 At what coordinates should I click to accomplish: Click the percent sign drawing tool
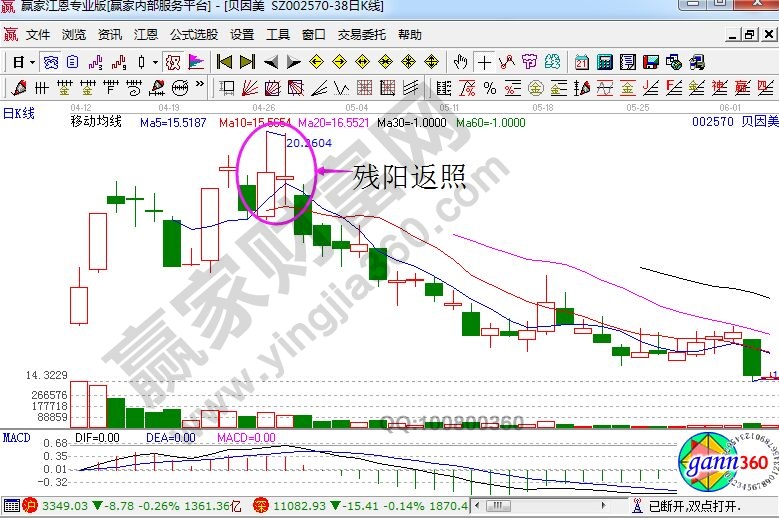click(x=490, y=88)
